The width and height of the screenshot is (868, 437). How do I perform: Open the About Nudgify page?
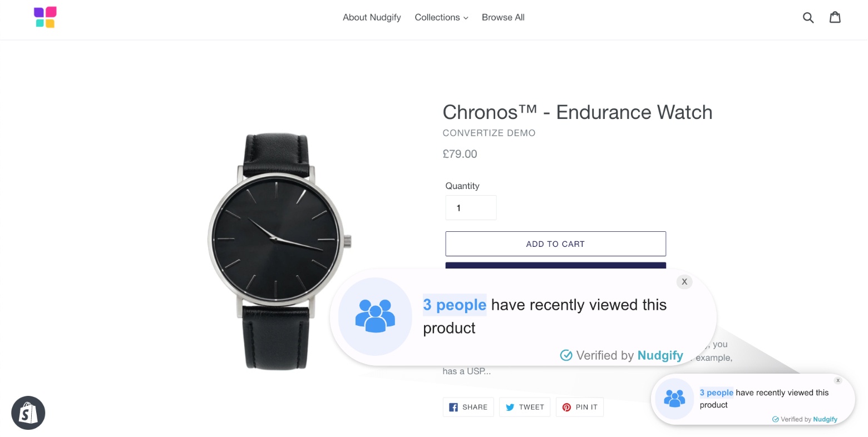coord(372,18)
